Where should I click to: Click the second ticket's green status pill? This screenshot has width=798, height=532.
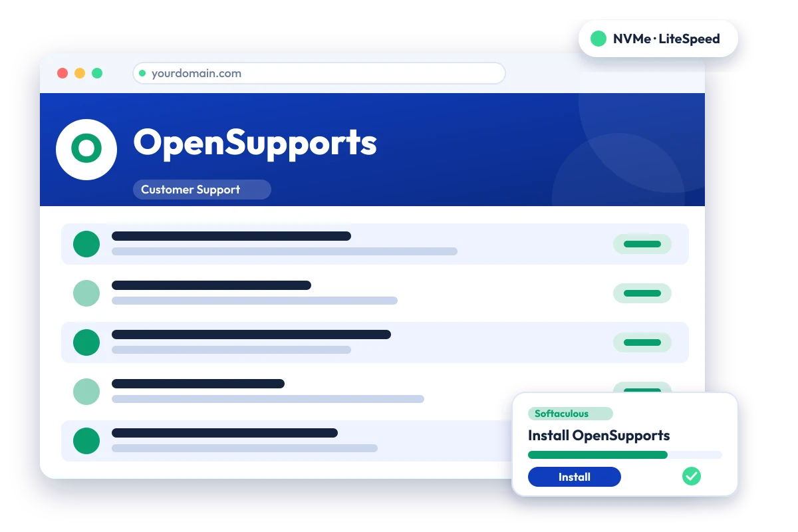[x=642, y=293]
